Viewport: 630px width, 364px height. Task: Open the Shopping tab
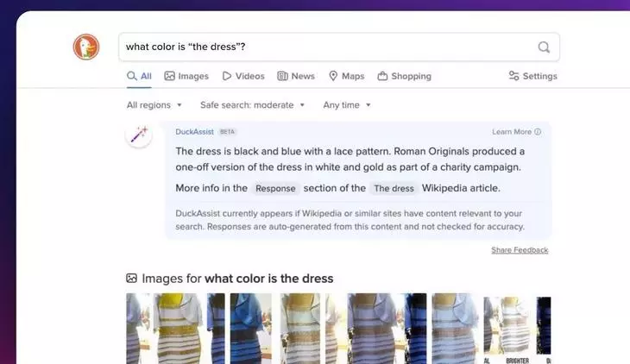pos(404,76)
